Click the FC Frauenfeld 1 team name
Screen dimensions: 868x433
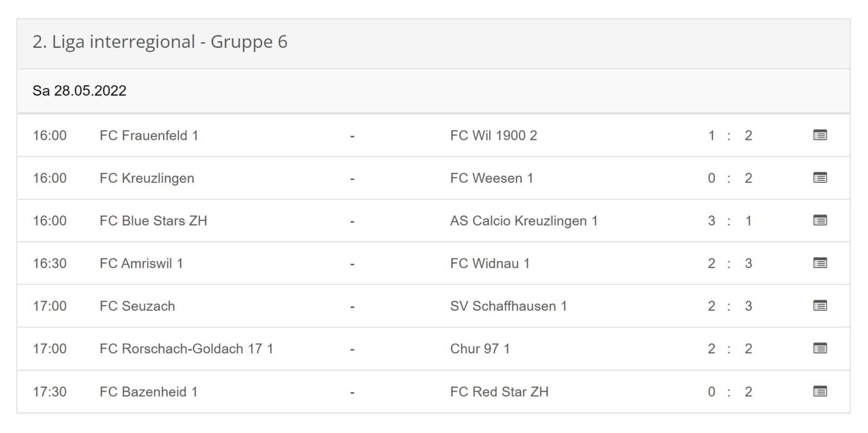pyautogui.click(x=149, y=136)
